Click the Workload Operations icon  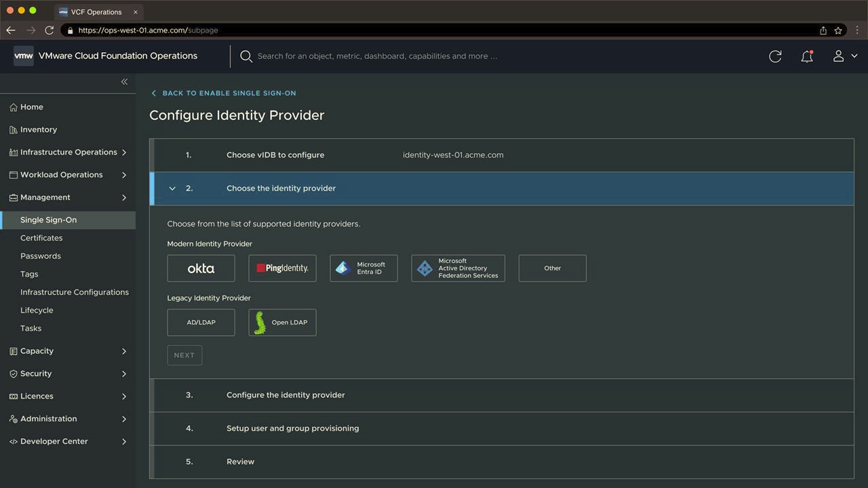[14, 175]
